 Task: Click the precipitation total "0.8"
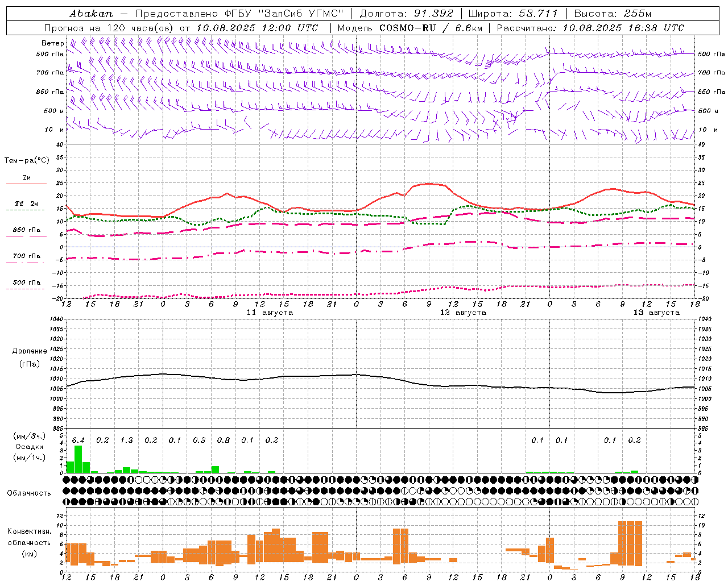pos(223,440)
